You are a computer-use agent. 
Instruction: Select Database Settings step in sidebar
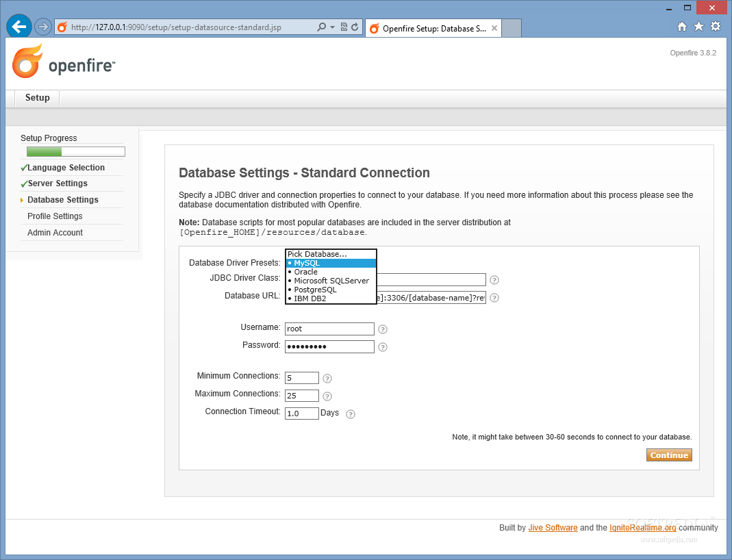click(x=63, y=200)
